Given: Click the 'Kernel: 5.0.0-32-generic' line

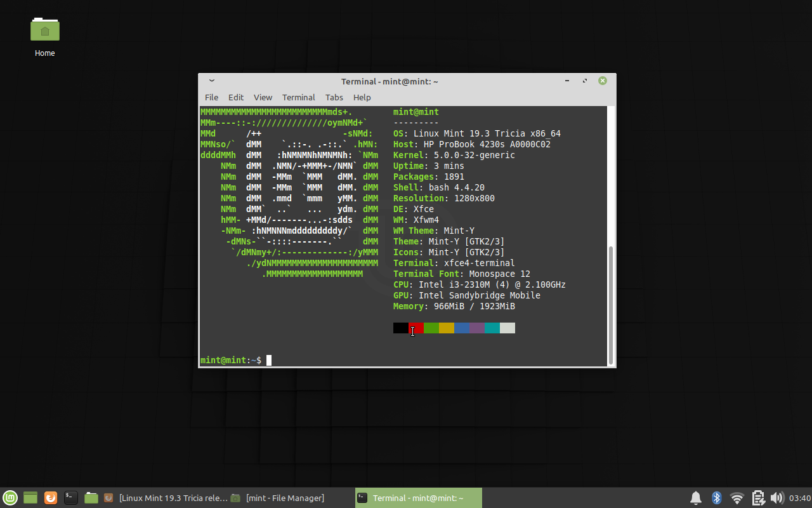Looking at the screenshot, I should (454, 155).
